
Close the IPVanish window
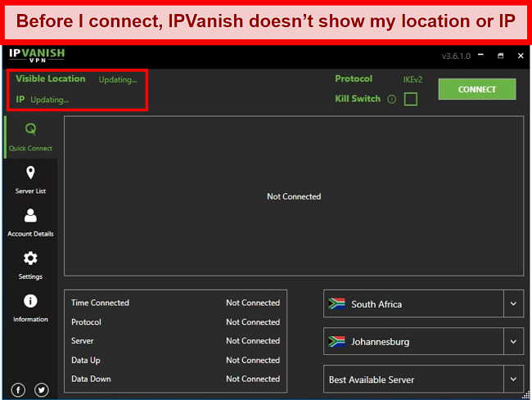click(521, 56)
